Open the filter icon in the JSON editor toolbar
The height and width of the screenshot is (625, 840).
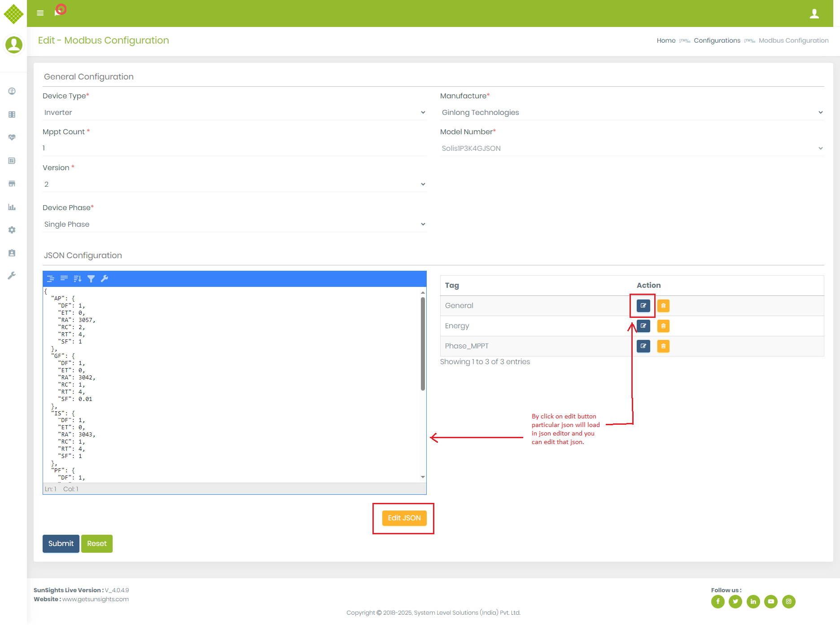tap(91, 279)
